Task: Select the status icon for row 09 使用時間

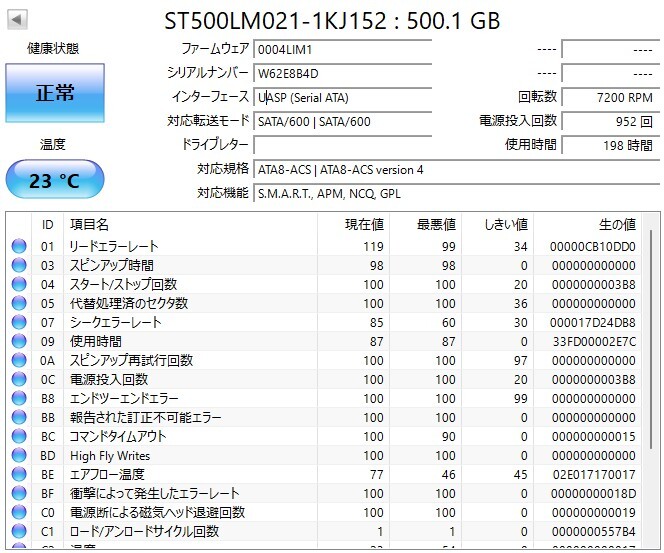Action: (19, 341)
